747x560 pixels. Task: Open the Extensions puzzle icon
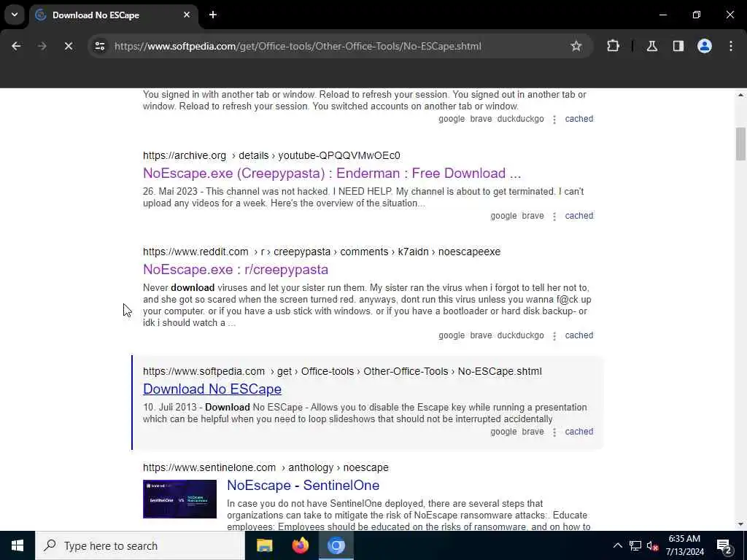(613, 46)
